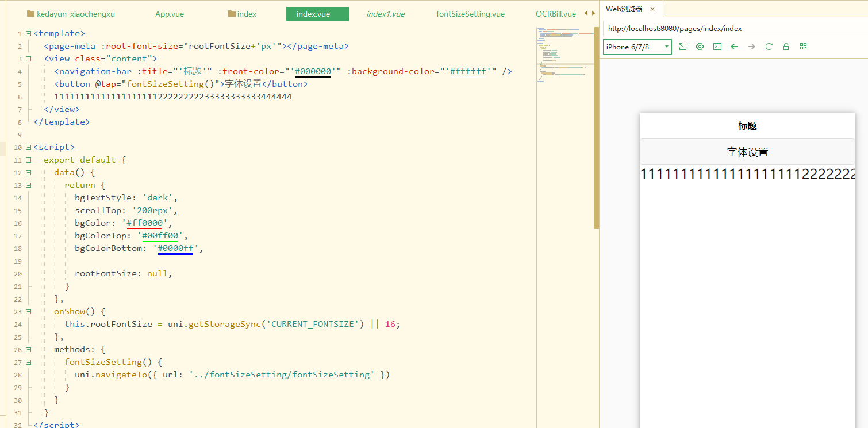Switch to the App.vue tab

tap(169, 13)
